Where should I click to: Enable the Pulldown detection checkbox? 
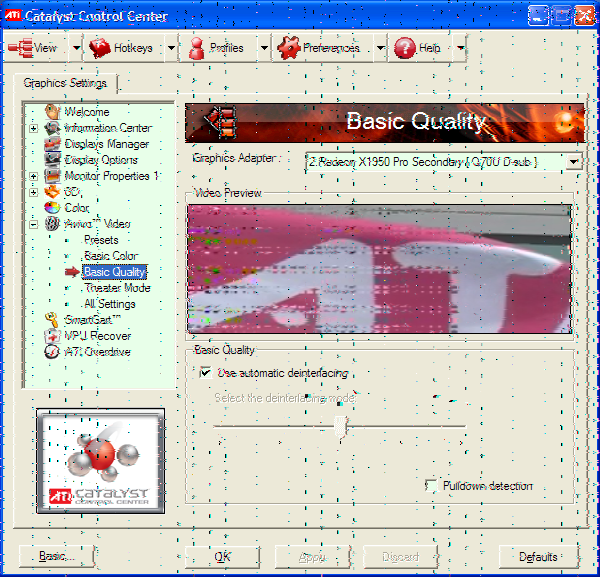432,486
